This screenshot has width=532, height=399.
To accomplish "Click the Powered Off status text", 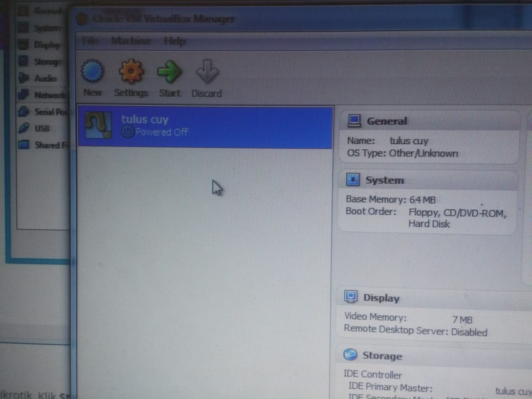I will (162, 131).
